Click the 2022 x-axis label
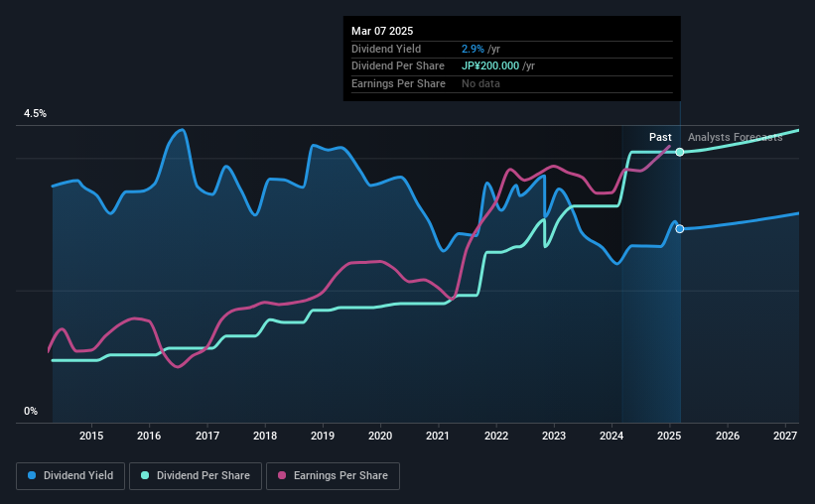The height and width of the screenshot is (504, 815). [x=496, y=436]
